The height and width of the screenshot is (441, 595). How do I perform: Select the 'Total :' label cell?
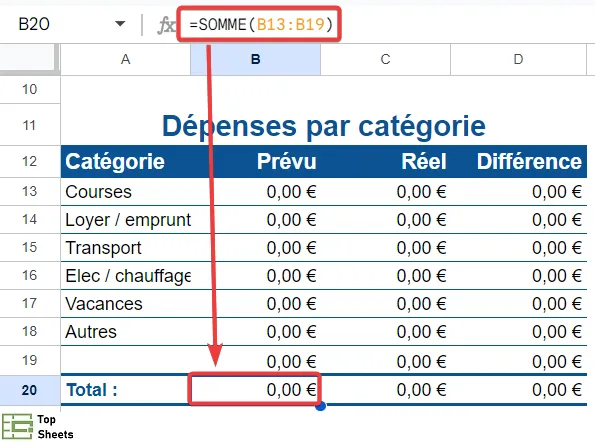[x=126, y=390]
